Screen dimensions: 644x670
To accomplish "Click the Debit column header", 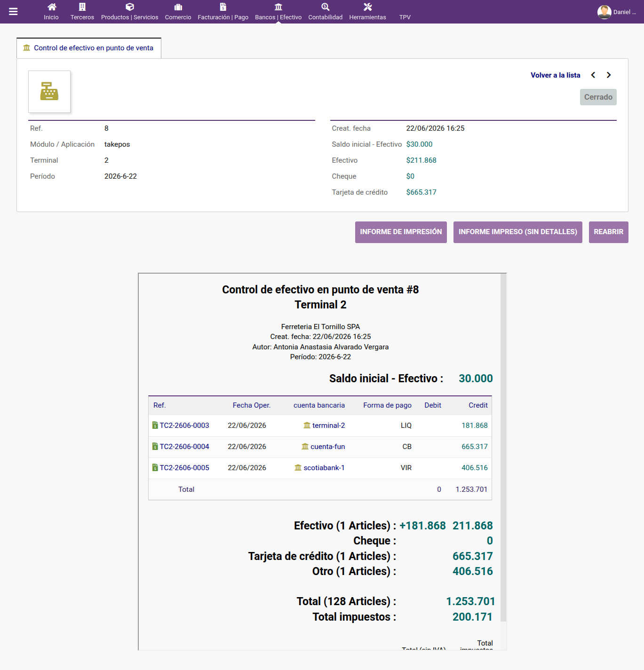I will pos(433,405).
